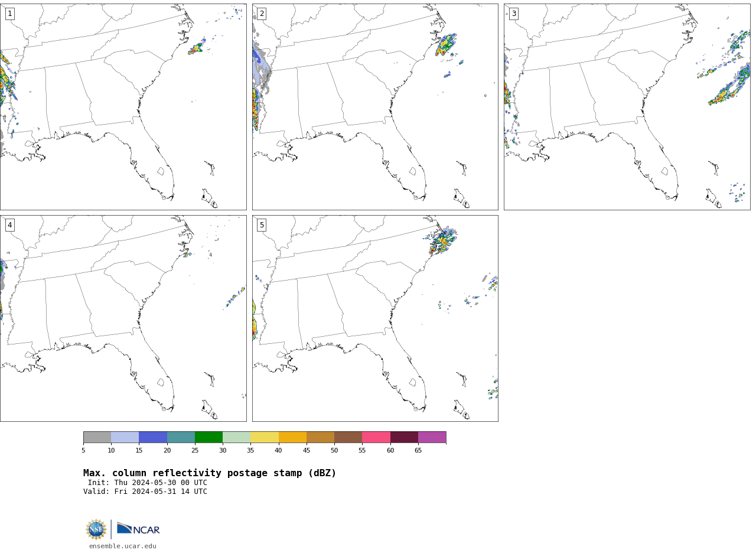
Task: Click the colorbar tick label 50
Action: point(334,451)
